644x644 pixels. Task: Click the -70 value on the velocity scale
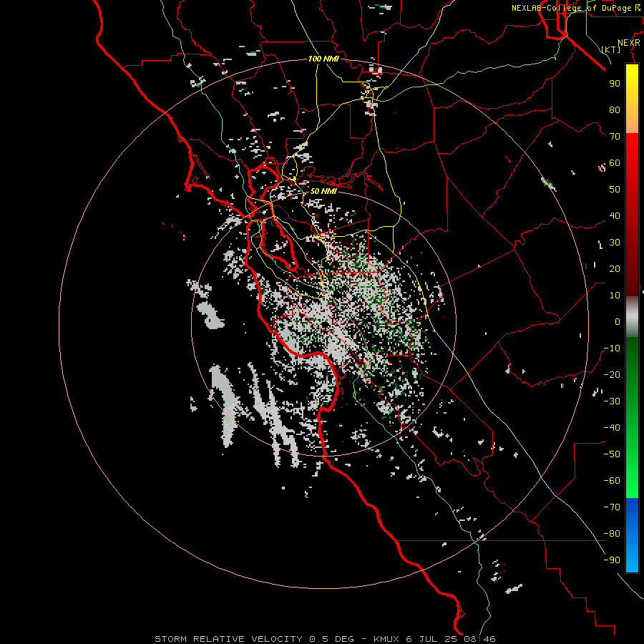tap(612, 507)
